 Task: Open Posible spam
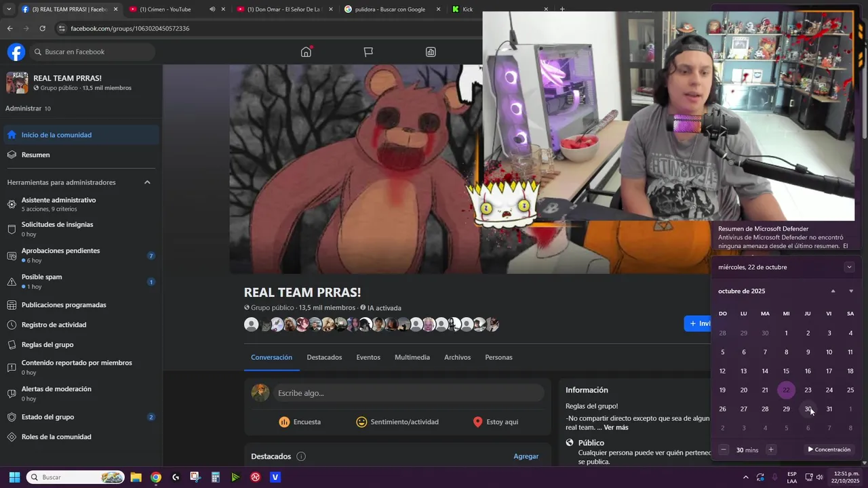click(81, 281)
